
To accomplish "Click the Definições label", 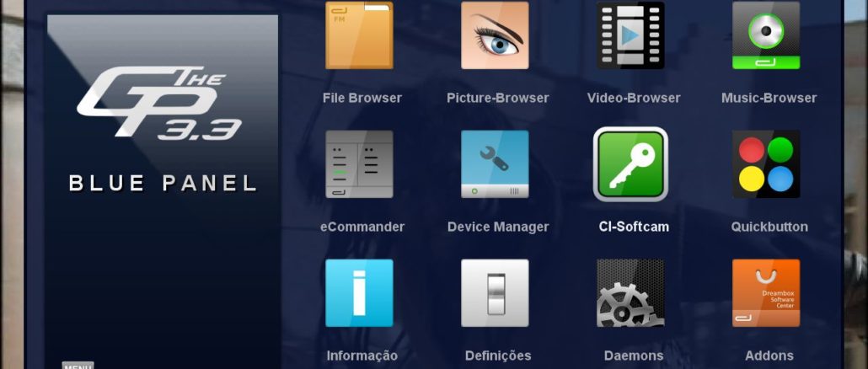I will point(498,356).
